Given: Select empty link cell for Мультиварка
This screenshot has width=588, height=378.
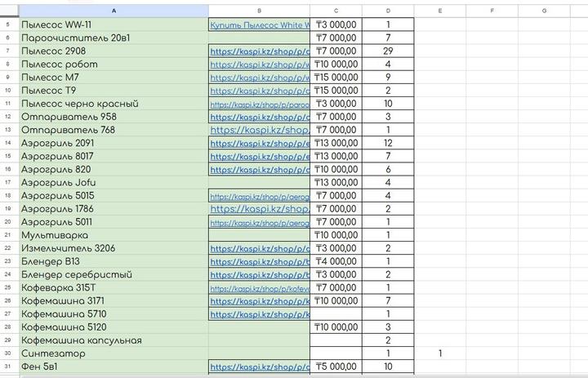Looking at the screenshot, I should click(259, 235).
